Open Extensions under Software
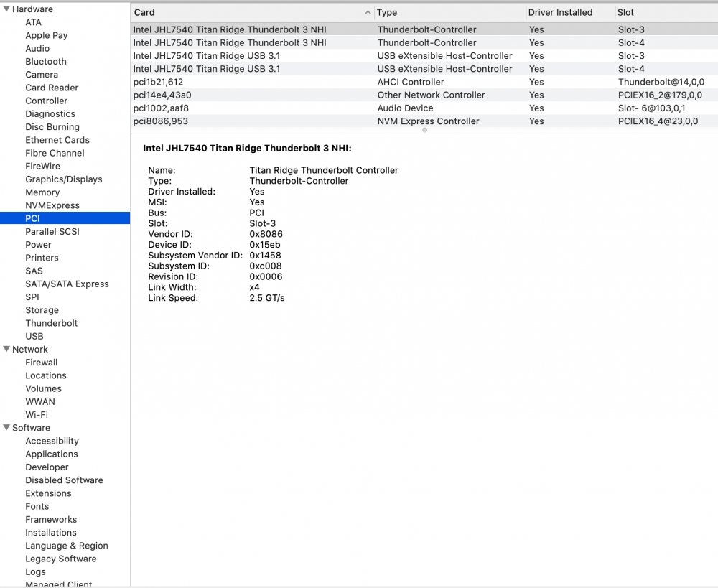This screenshot has width=718, height=588. click(x=48, y=493)
